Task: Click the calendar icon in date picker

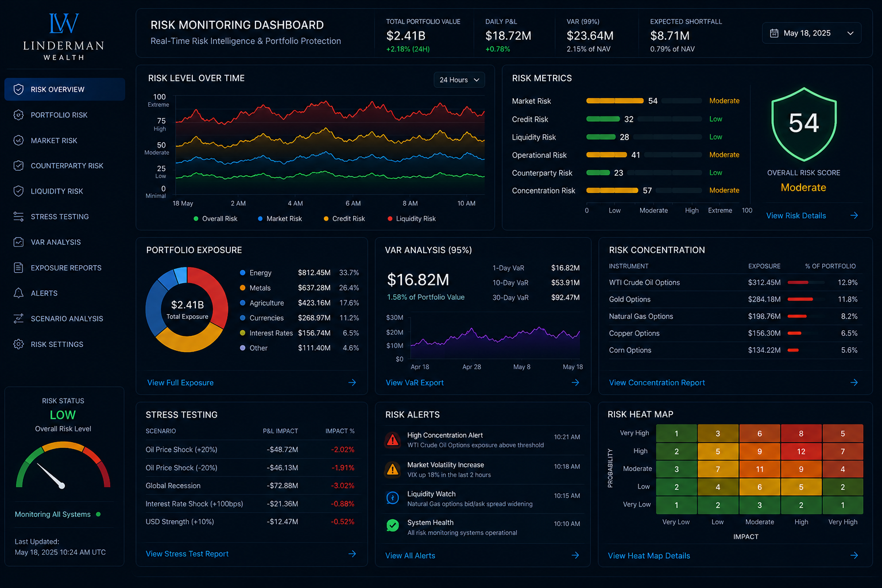Action: [x=774, y=33]
